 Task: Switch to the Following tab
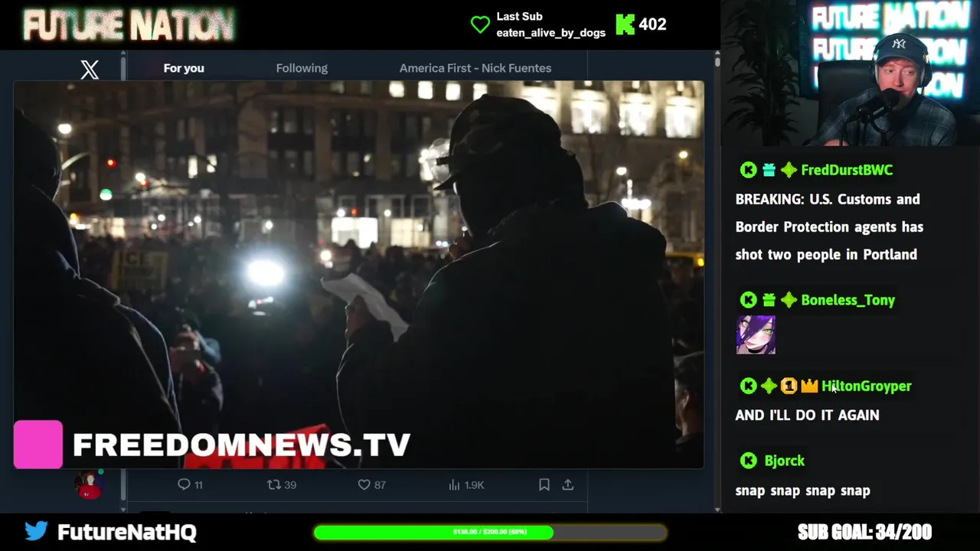[302, 68]
